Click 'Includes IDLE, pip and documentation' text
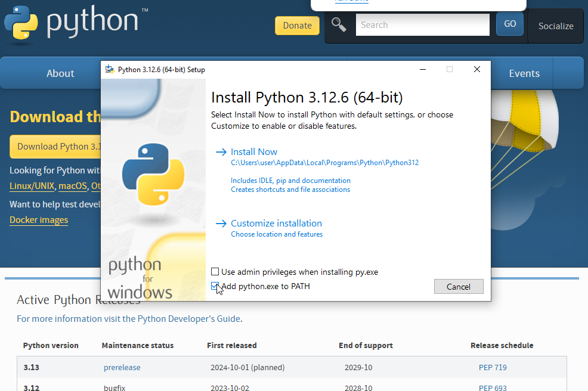Viewport: 588px width, 391px height. [290, 181]
